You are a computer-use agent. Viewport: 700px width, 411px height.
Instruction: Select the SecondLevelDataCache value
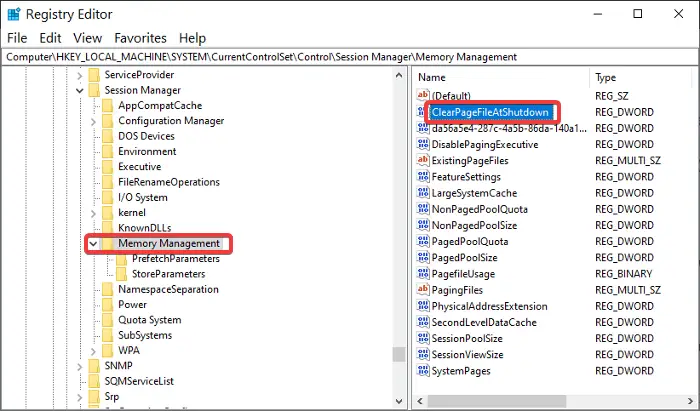click(x=484, y=322)
